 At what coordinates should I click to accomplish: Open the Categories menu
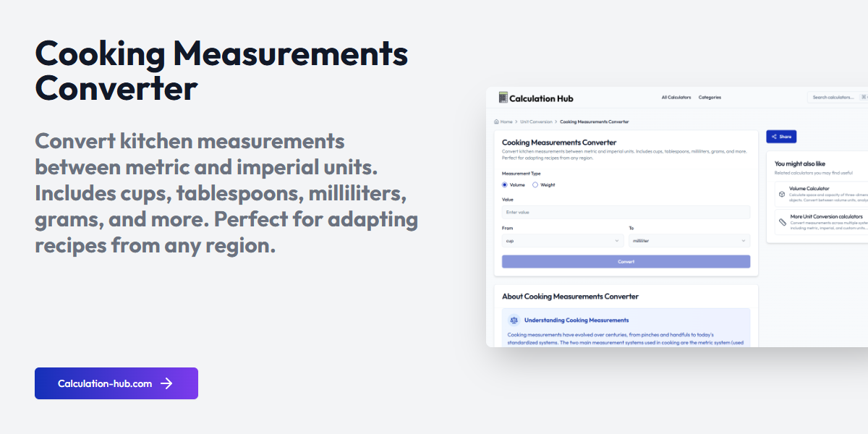click(710, 97)
